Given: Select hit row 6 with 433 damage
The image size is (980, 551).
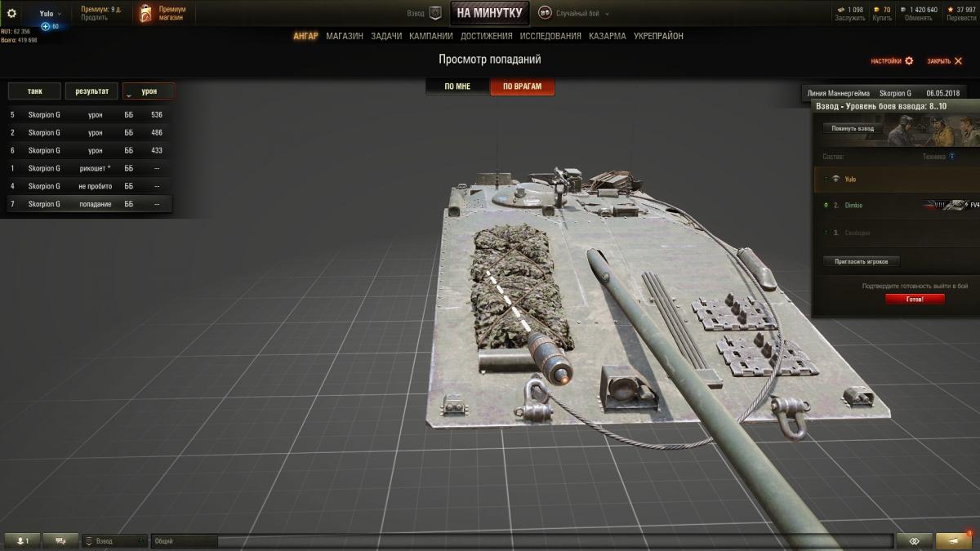Looking at the screenshot, I should pos(89,150).
